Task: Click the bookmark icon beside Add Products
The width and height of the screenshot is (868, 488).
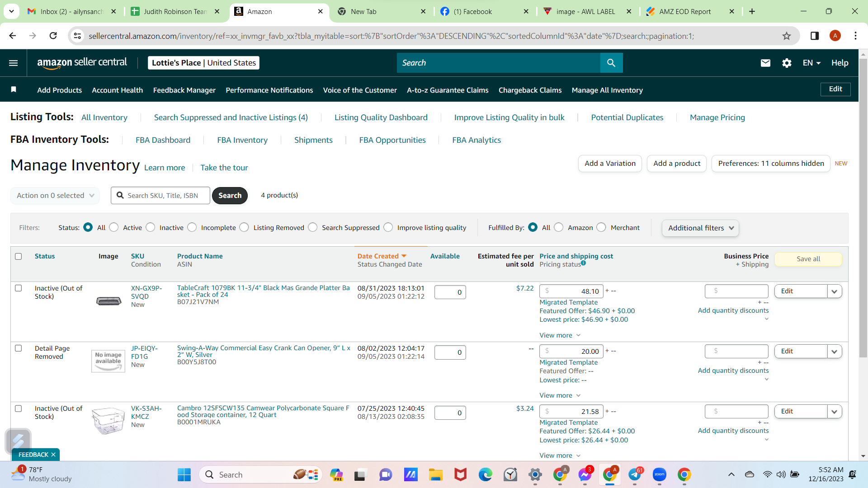Action: coord(14,89)
